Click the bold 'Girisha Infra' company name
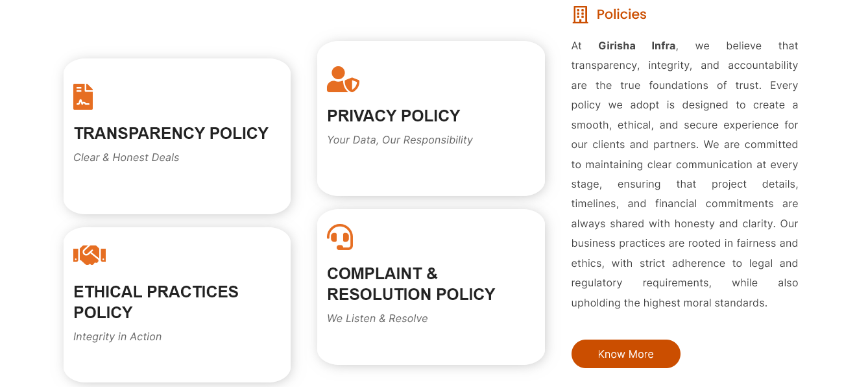The width and height of the screenshot is (868, 387). coord(636,46)
